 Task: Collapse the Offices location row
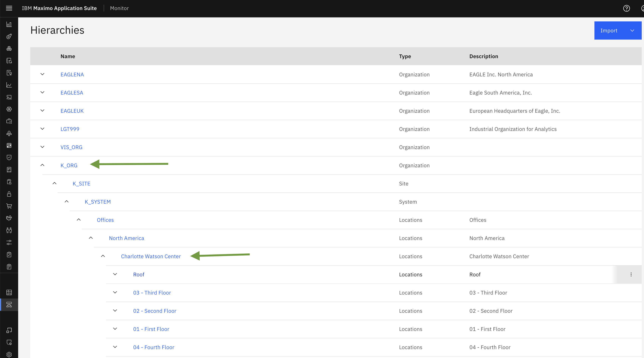click(x=79, y=220)
